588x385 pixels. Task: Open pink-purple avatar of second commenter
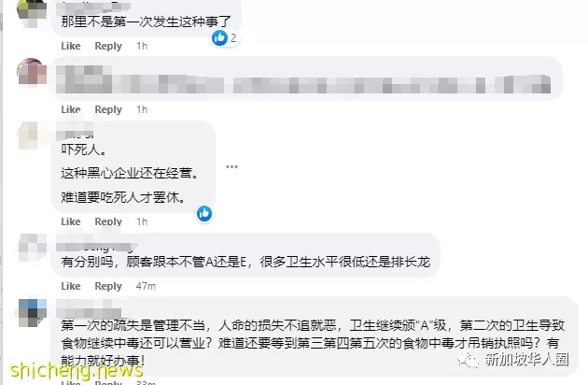[32, 72]
